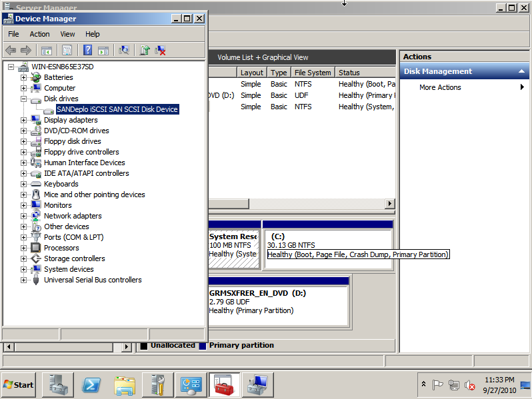The image size is (532, 399).
Task: Select Ports (COM & LPT) tree item
Action: point(73,237)
